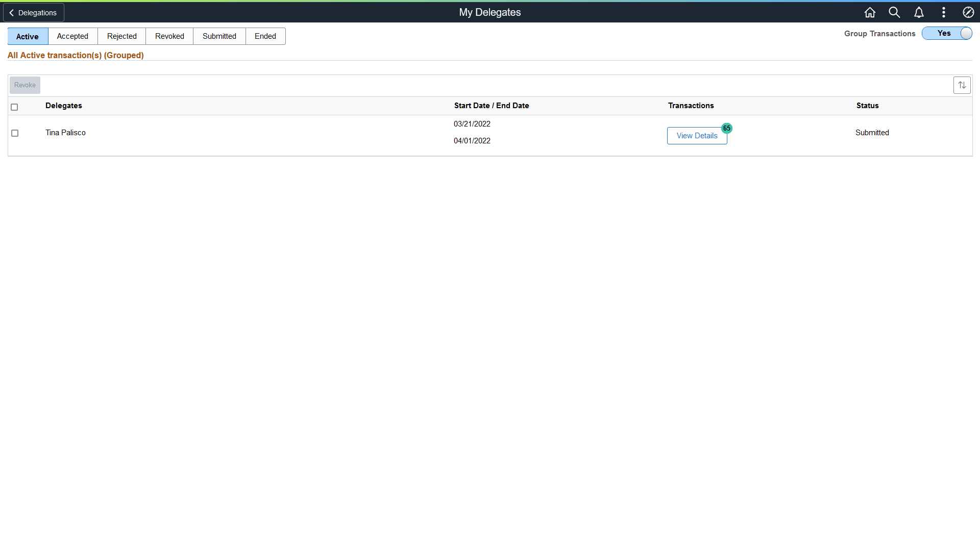Screen dimensions: 980x551
Task: Go to the Home page icon
Action: tap(870, 12)
